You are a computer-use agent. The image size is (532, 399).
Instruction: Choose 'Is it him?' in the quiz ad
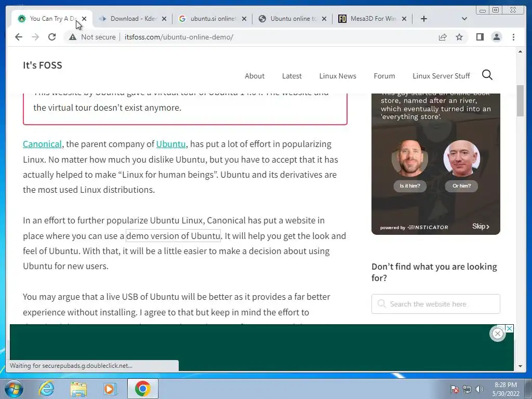[x=410, y=185]
